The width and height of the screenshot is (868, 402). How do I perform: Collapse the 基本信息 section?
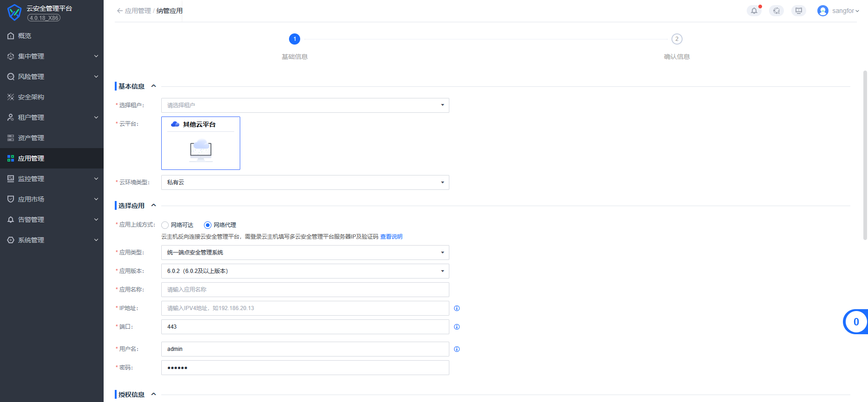pos(153,86)
